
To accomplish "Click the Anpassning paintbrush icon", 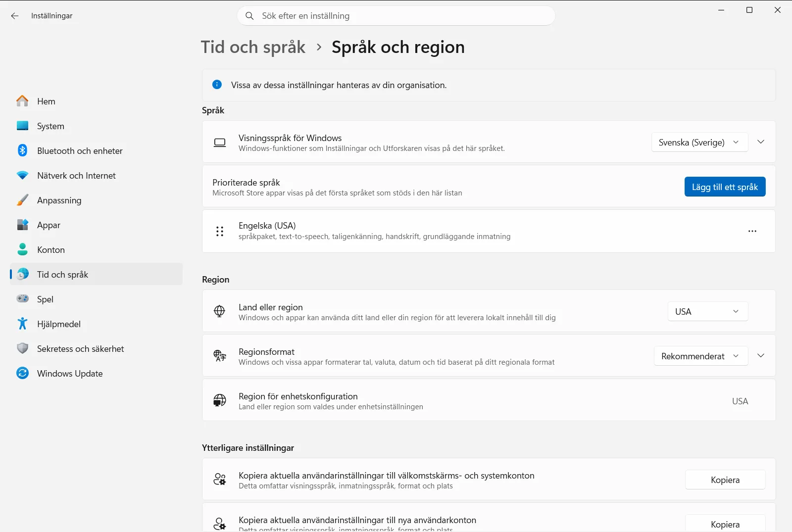I will (22, 200).
